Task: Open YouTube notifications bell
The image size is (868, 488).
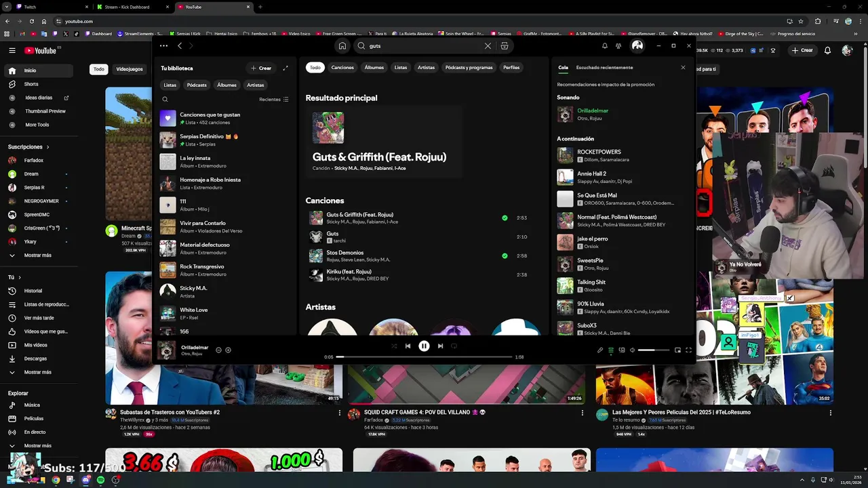Action: 827,50
